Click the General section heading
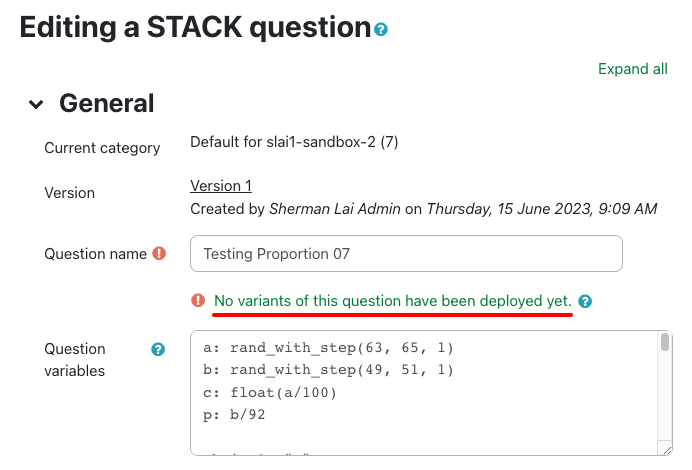This screenshot has width=692, height=470. click(107, 103)
